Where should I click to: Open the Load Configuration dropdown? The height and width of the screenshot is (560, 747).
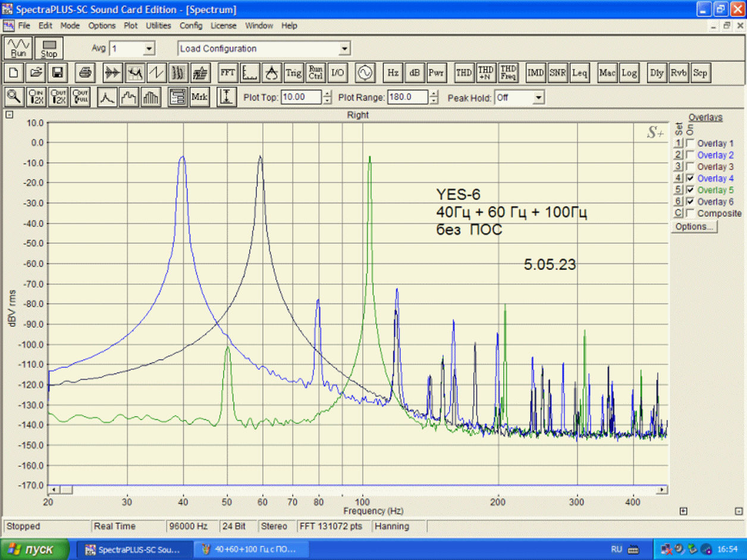pyautogui.click(x=344, y=49)
